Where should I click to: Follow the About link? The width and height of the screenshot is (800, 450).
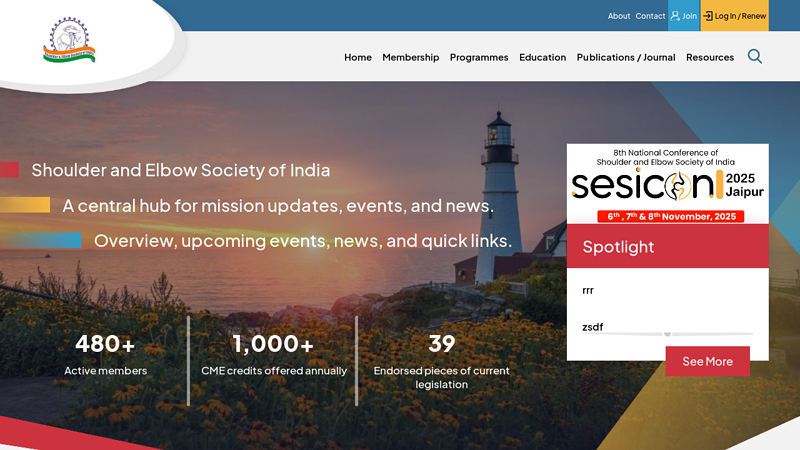(x=619, y=16)
